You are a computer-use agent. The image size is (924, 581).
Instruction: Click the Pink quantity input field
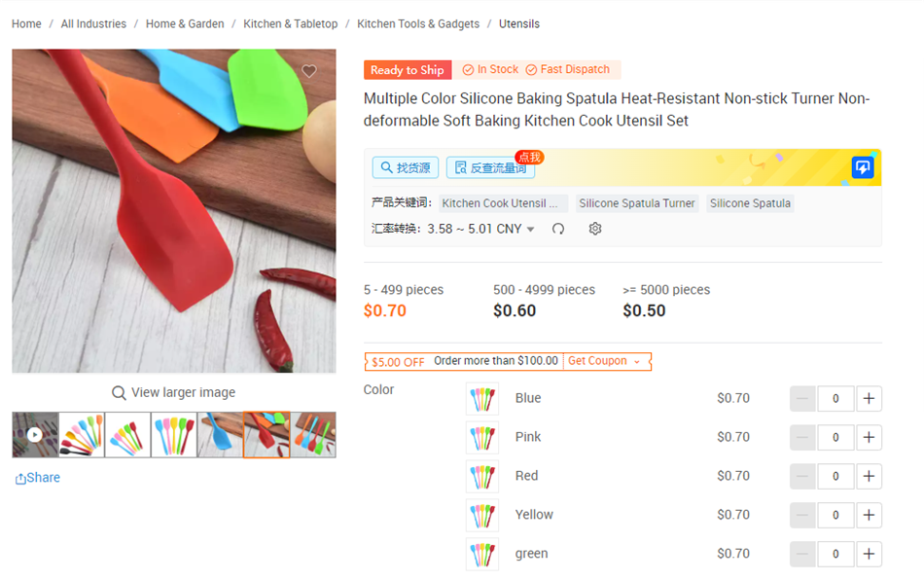pyautogui.click(x=835, y=438)
